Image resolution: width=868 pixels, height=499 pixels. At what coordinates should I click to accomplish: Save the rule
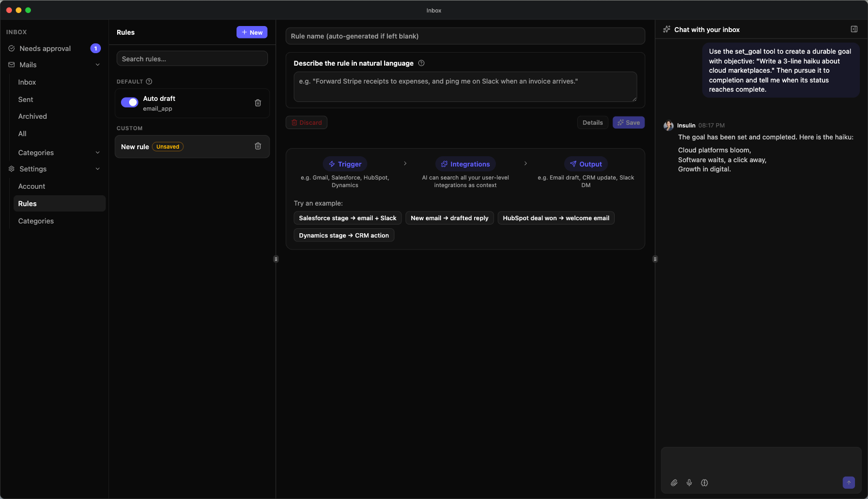point(628,123)
